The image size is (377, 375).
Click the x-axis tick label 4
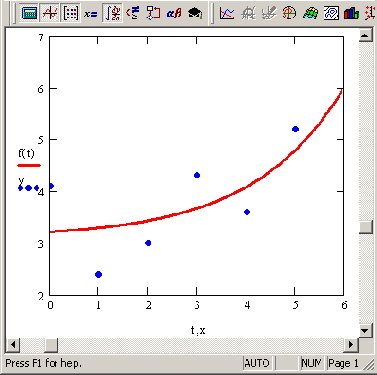[247, 305]
